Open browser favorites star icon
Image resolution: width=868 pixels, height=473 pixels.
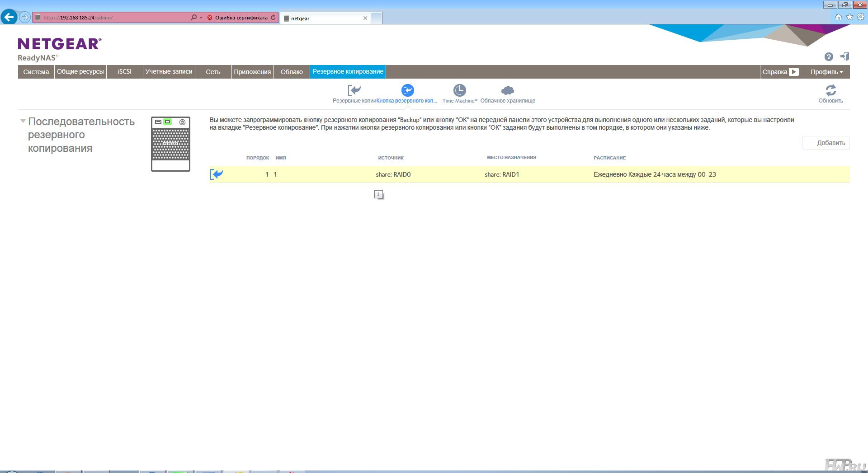click(x=849, y=17)
